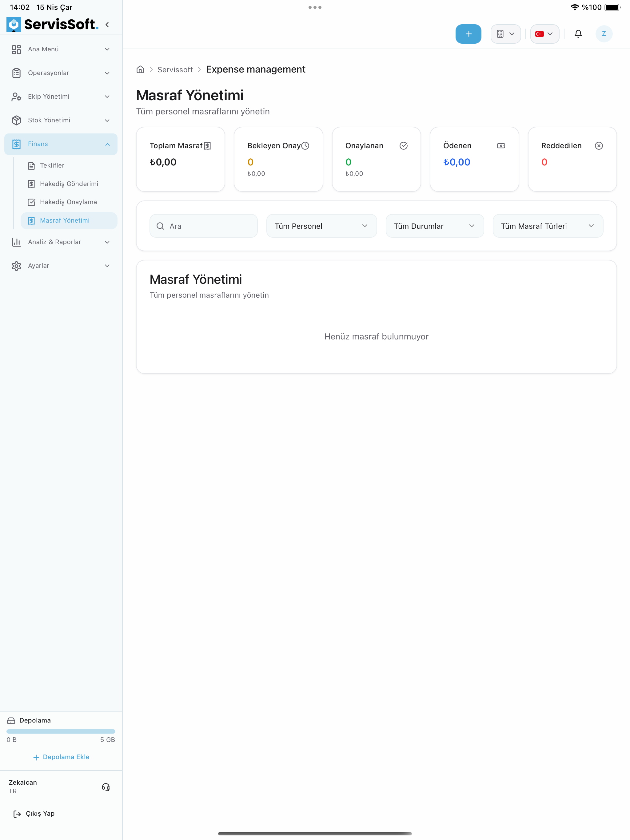Open the Tüm Durumlar dropdown
Screen dimensions: 630x840
pyautogui.click(x=435, y=226)
